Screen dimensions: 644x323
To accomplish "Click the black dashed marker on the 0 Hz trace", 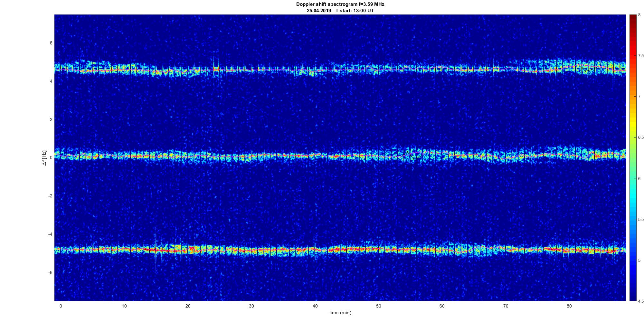I will (x=412, y=156).
